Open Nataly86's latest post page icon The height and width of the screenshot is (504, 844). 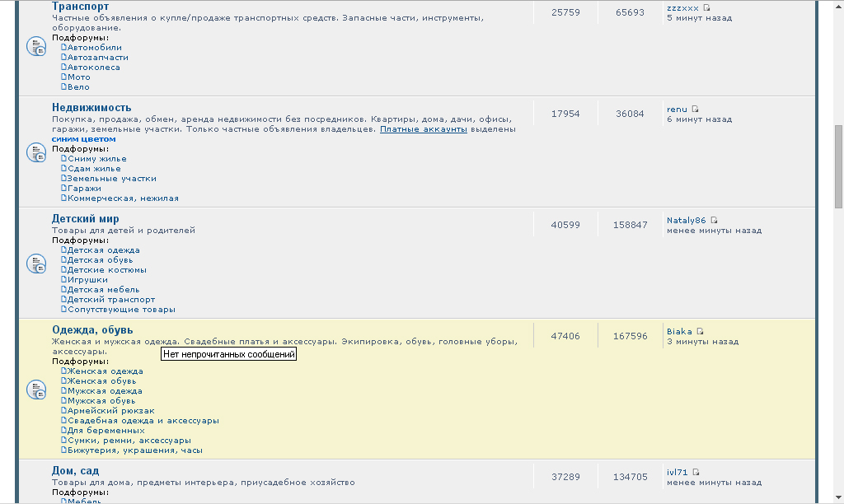[714, 220]
